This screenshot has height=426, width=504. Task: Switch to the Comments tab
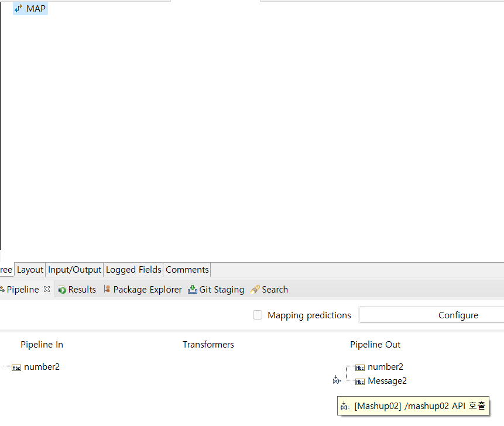(x=187, y=270)
